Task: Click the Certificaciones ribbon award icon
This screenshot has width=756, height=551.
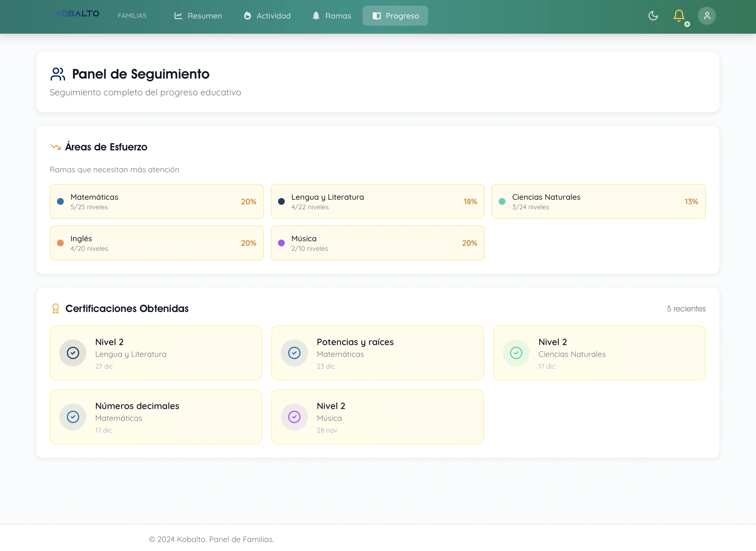Action: tap(55, 309)
